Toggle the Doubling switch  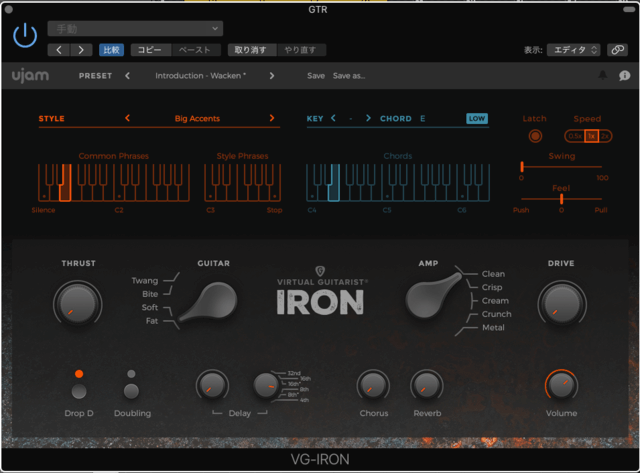(131, 391)
